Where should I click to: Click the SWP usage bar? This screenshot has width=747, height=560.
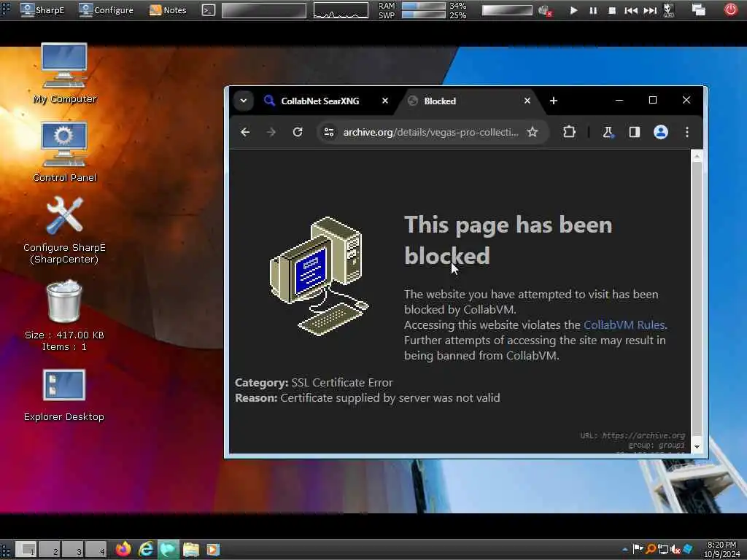[423, 15]
